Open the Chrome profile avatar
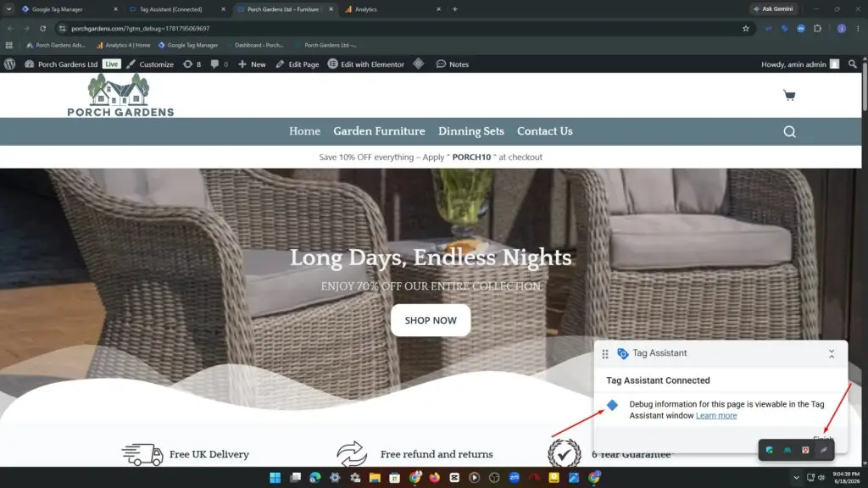This screenshot has width=868, height=488. pos(842,28)
